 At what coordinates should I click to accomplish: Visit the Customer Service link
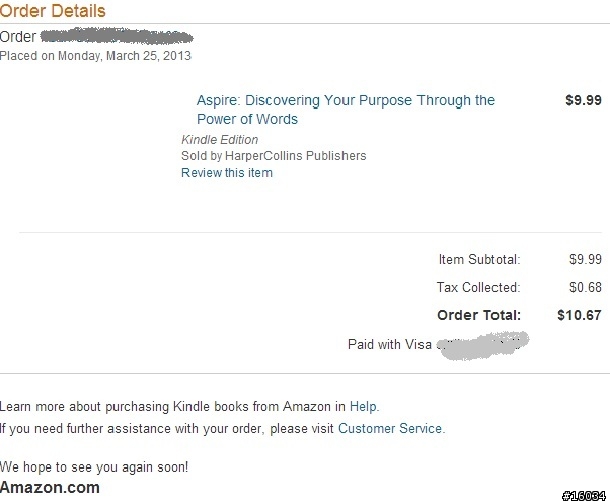[390, 429]
